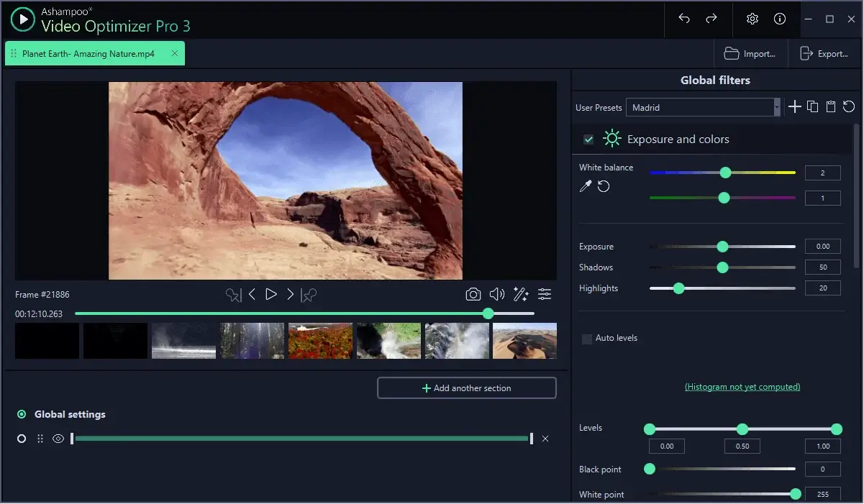Open the preview adjustment sliders panel
The width and height of the screenshot is (864, 504).
click(x=545, y=294)
